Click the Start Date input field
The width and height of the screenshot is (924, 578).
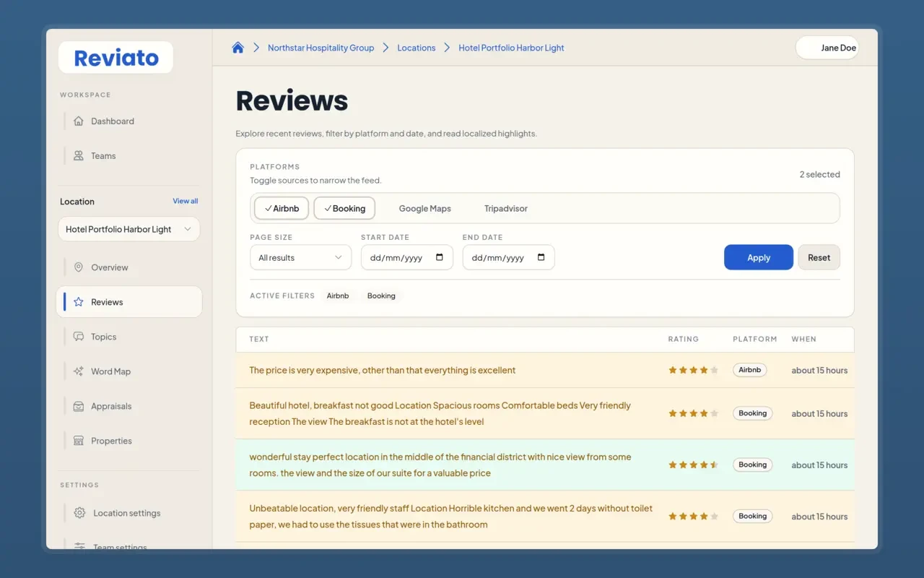[x=407, y=257]
